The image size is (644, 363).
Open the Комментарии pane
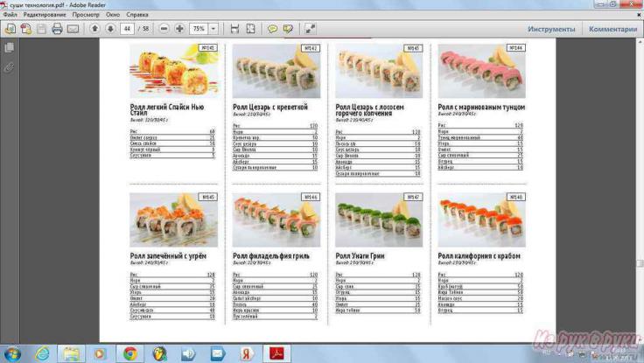612,29
